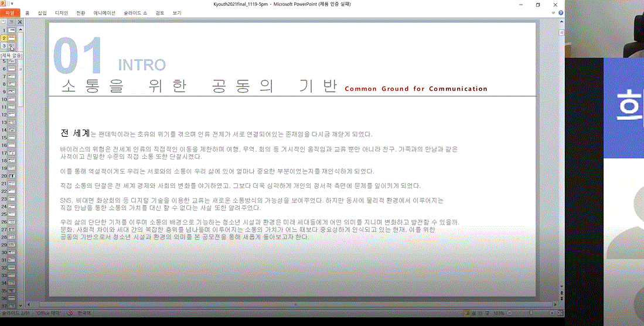This screenshot has width=644, height=326.
Task: Restore down the PowerPoint window
Action: (537, 5)
